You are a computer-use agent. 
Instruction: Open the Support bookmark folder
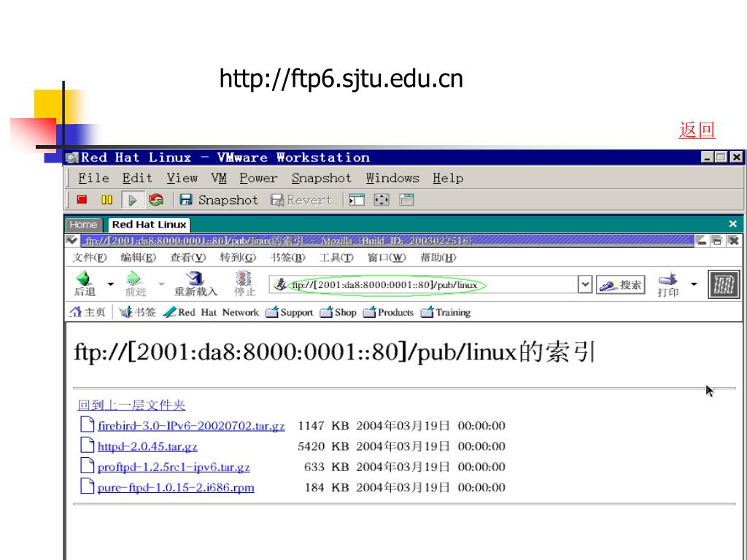pos(290,312)
